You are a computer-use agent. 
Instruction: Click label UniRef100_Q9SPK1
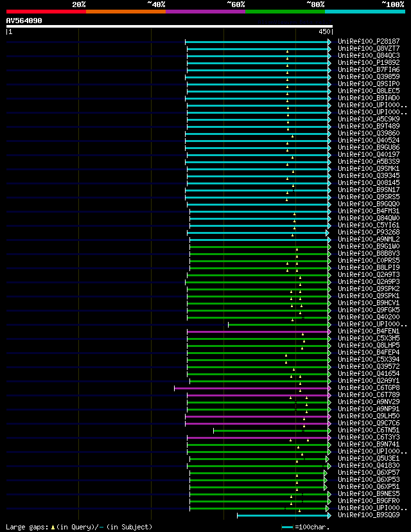click(x=369, y=296)
